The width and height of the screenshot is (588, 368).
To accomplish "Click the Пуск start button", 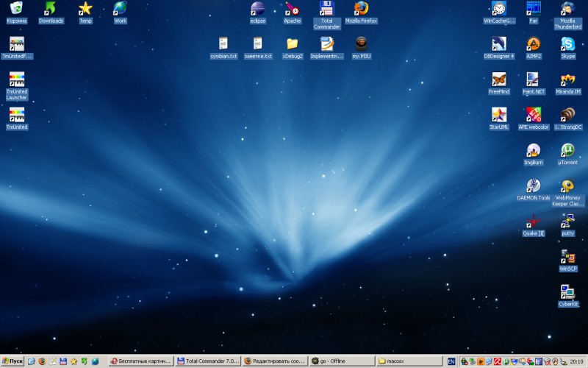I will (x=12, y=361).
